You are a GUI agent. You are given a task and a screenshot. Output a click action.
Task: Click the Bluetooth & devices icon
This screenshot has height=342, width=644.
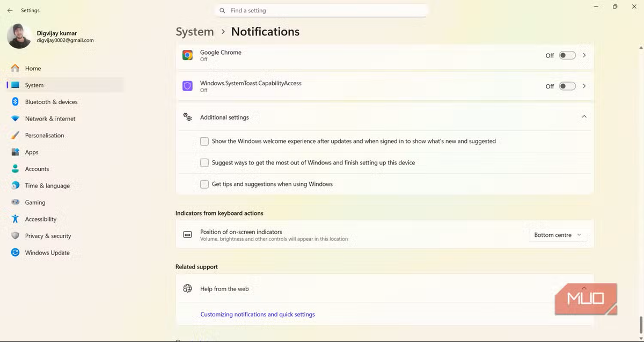tap(15, 102)
